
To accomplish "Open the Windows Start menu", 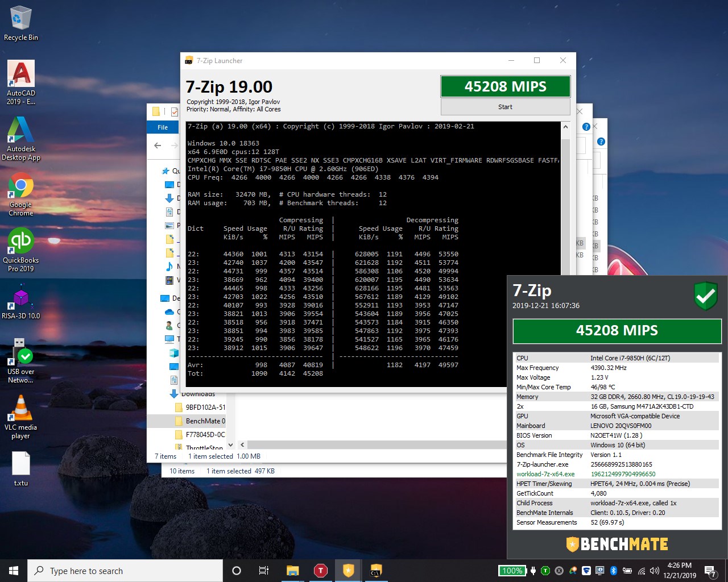I will click(14, 571).
